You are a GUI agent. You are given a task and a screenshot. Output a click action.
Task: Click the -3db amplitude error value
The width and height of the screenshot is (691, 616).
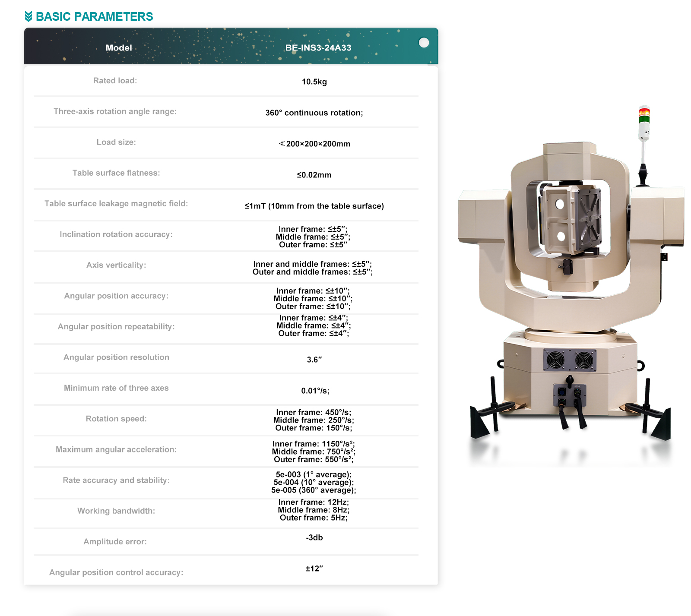314,537
